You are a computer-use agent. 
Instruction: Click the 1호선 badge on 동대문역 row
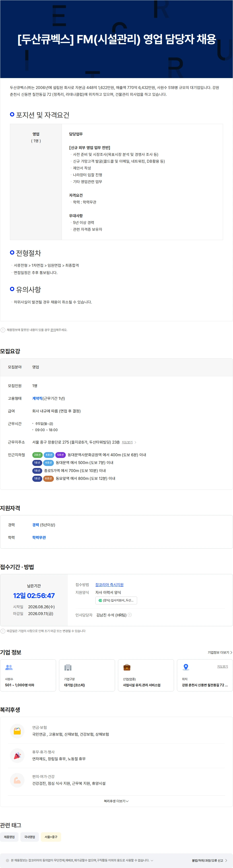[x=37, y=463]
